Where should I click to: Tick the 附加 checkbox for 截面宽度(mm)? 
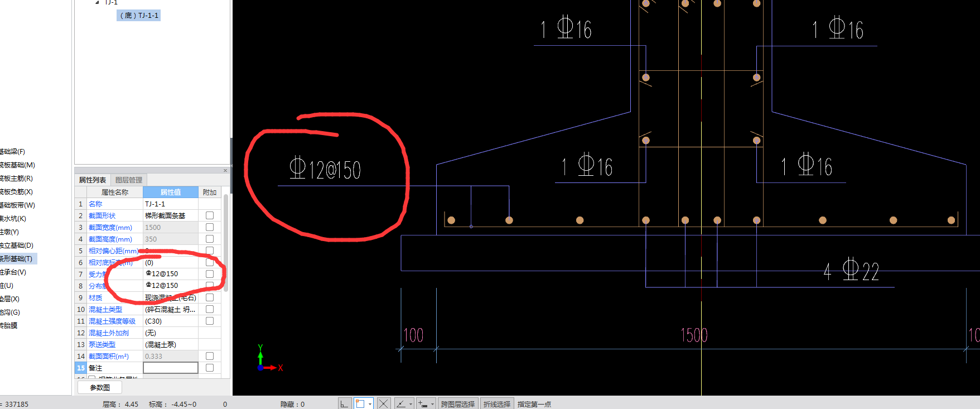(x=210, y=227)
